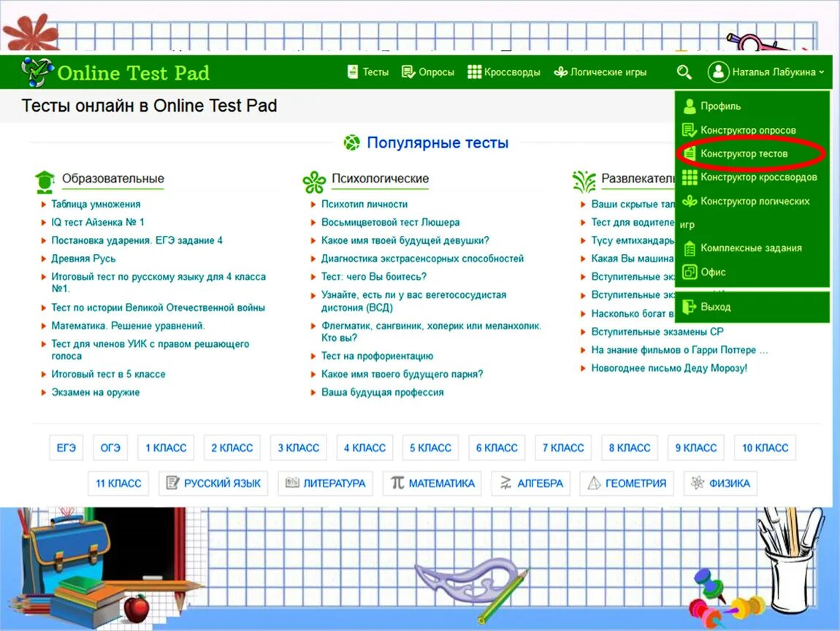Click the Физика atom icon
This screenshot has width=840, height=631.
point(697,483)
